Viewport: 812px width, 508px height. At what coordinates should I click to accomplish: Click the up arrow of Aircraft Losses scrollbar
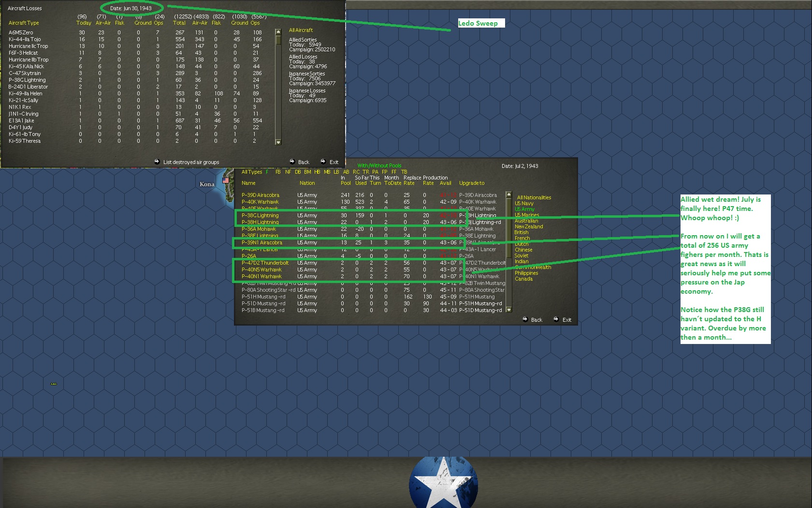[278, 32]
